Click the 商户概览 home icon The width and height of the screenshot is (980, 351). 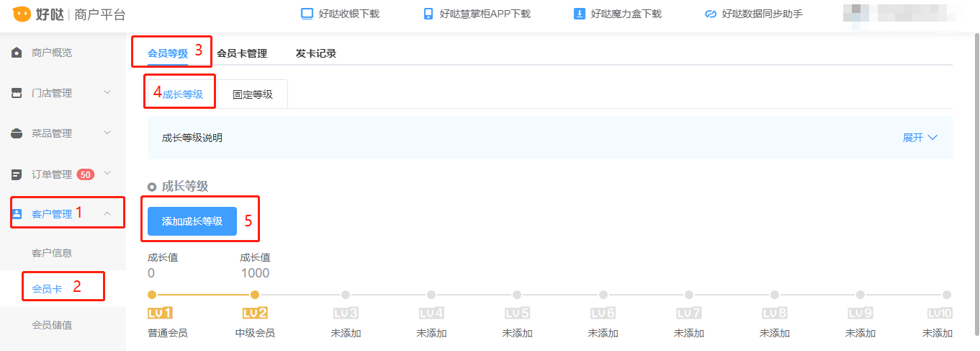point(17,53)
